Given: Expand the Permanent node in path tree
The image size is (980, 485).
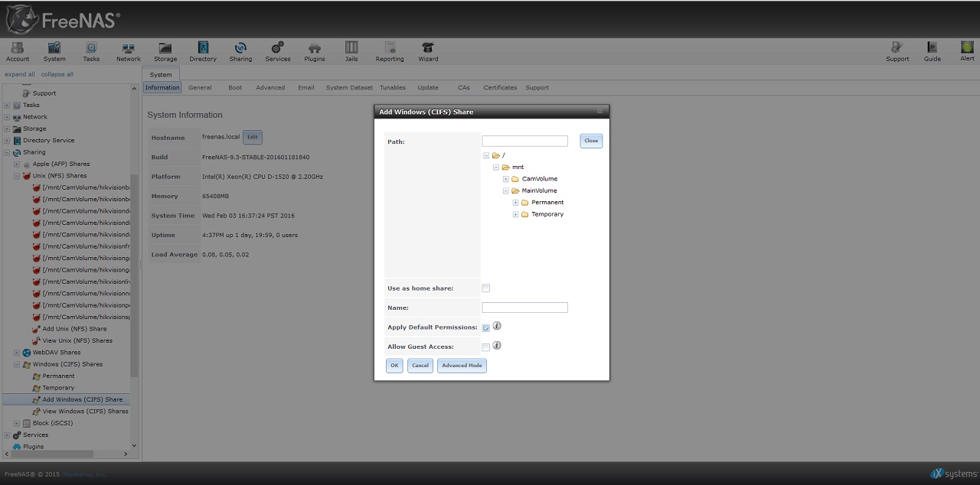Looking at the screenshot, I should click(x=515, y=203).
